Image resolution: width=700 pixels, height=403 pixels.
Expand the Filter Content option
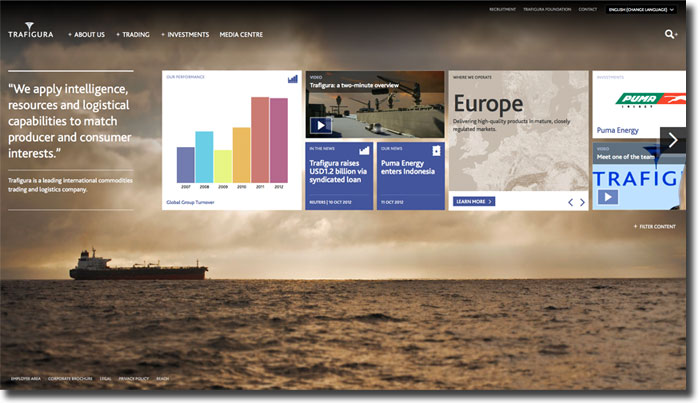[x=654, y=227]
